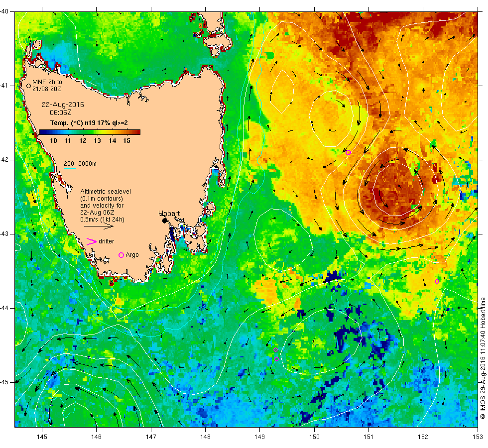Click the 'Argo' legend label
Image resolution: width=488 pixels, height=448 pixels.
click(132, 255)
